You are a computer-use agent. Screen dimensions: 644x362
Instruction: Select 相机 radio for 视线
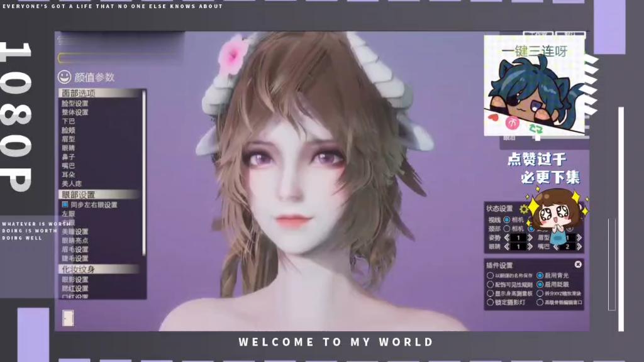pos(507,219)
